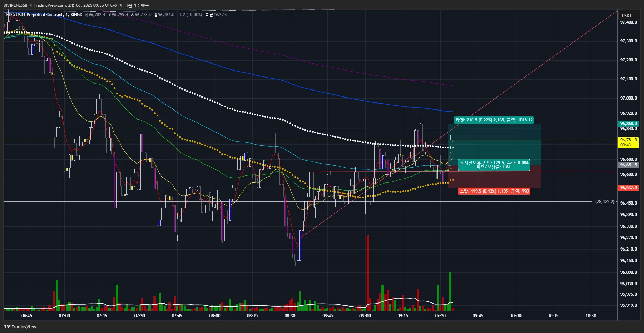Click the 09:00 time axis label
The image size is (644, 333).
click(365, 316)
